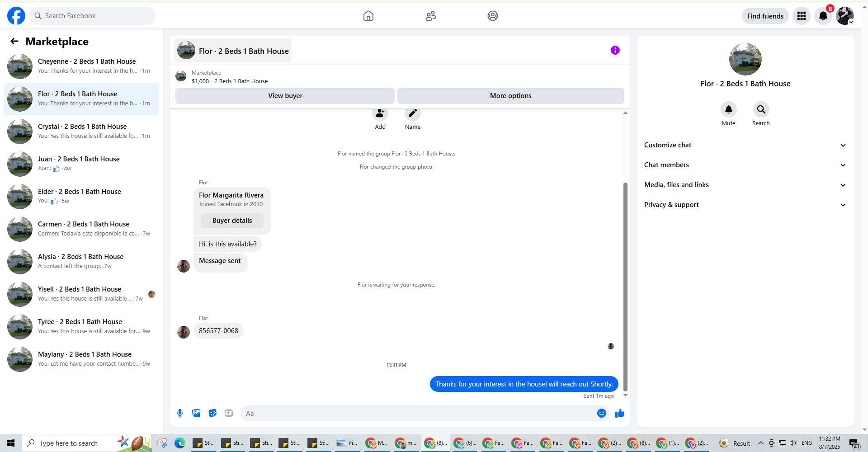Select the Flor conversation in list

pos(81,99)
